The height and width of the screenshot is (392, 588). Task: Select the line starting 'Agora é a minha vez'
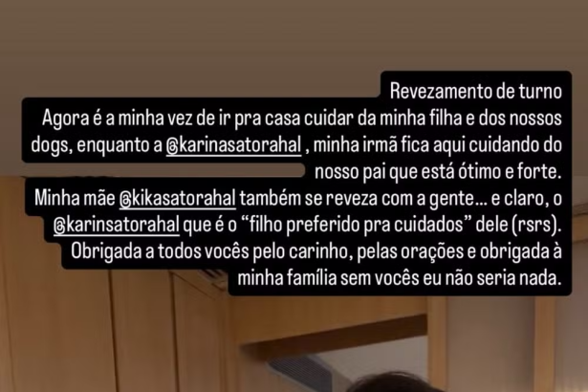(x=302, y=119)
